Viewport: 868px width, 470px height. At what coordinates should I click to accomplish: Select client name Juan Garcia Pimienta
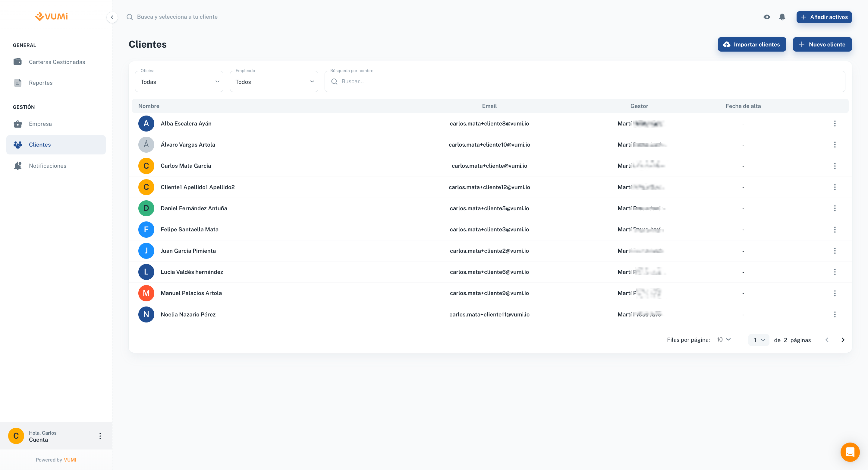tap(188, 251)
